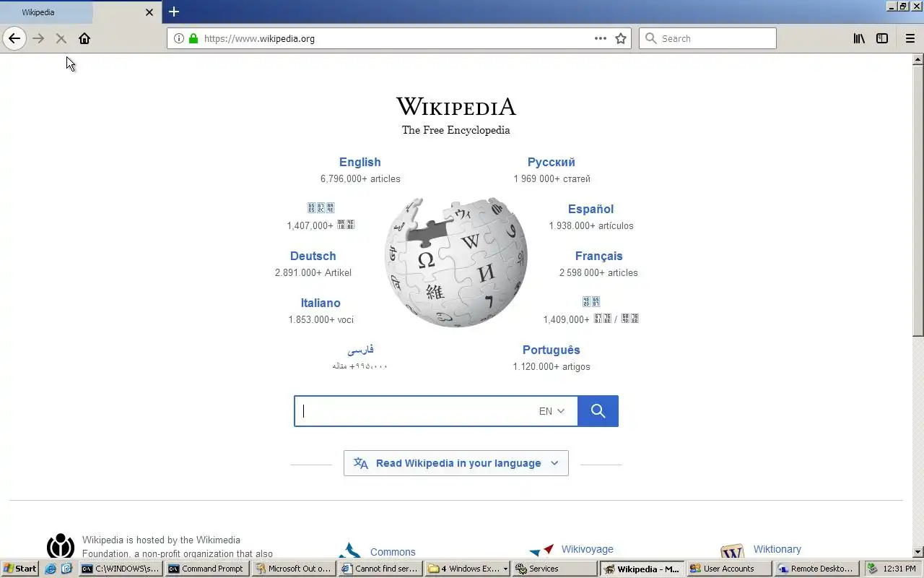Click the Wikimedia Foundation logo

click(x=61, y=547)
